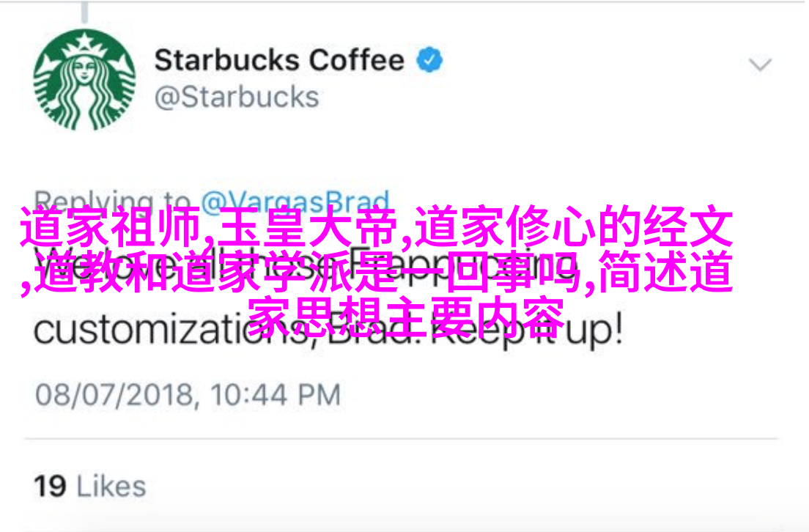The image size is (809, 532).
Task: Expand the tweet options chevron
Action: point(760,65)
